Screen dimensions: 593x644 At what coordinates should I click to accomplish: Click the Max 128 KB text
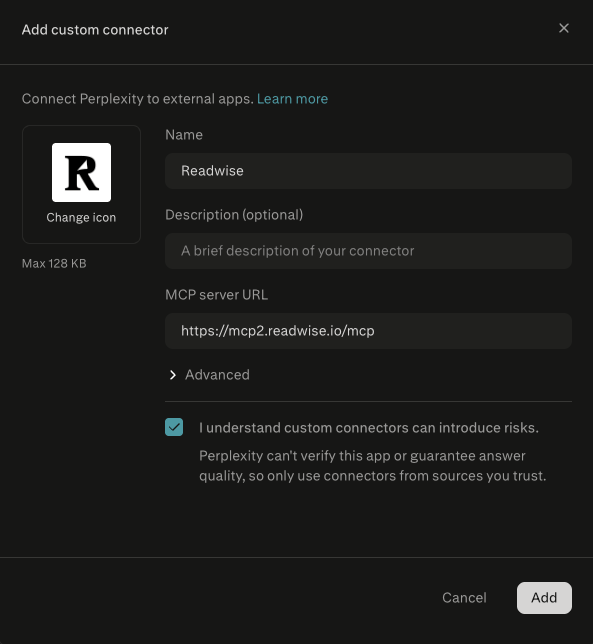click(54, 264)
